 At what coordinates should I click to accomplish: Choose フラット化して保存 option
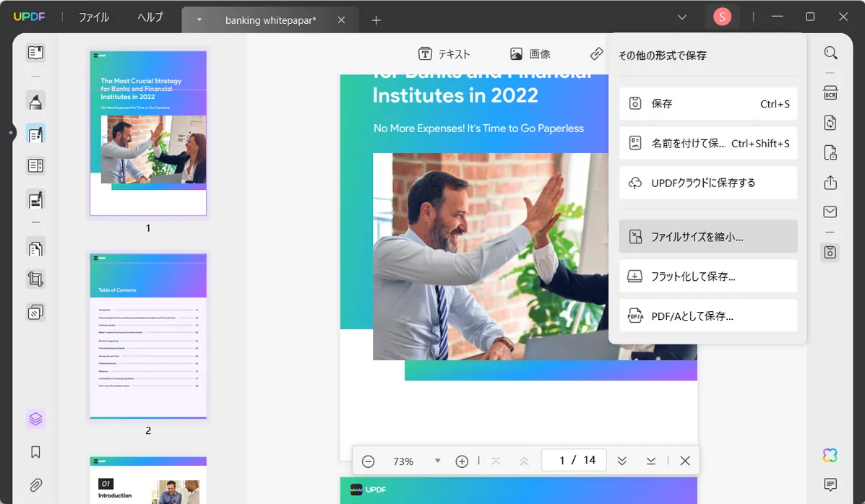click(x=708, y=277)
